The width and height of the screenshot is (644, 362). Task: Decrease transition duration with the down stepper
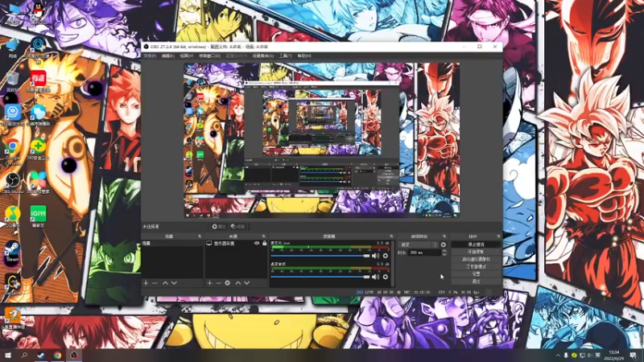pos(444,255)
